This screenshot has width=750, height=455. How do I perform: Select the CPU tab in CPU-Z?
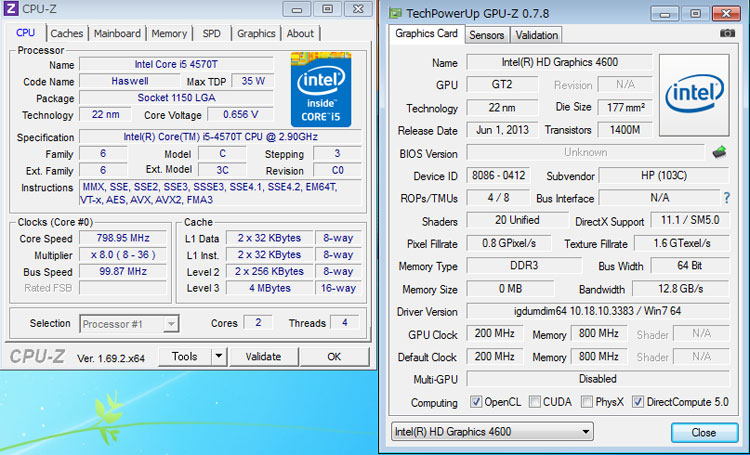tap(25, 33)
